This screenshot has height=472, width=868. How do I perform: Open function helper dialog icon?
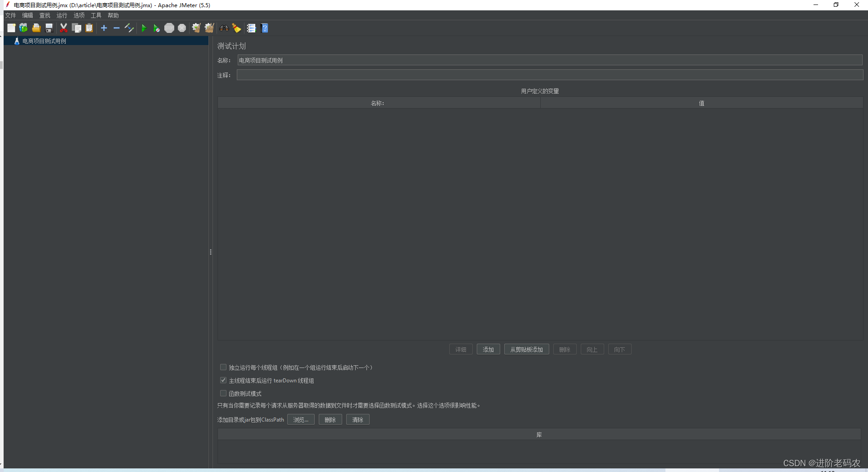pos(251,28)
